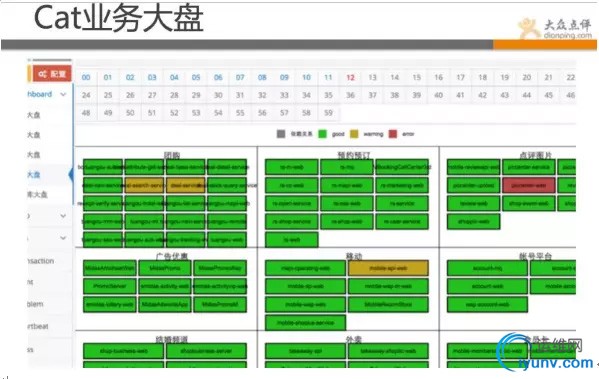Click the red 'error' legend swatch
The width and height of the screenshot is (599, 379).
[x=393, y=134]
